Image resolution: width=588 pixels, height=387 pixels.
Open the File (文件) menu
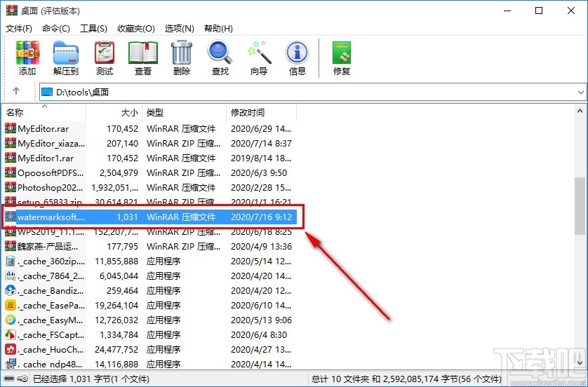click(19, 29)
